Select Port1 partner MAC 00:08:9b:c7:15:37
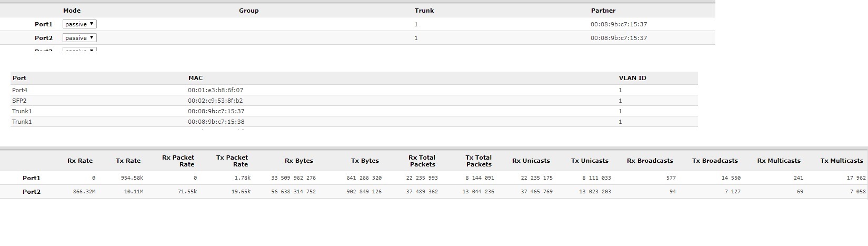Screen dimensions: 868x246 618,24
